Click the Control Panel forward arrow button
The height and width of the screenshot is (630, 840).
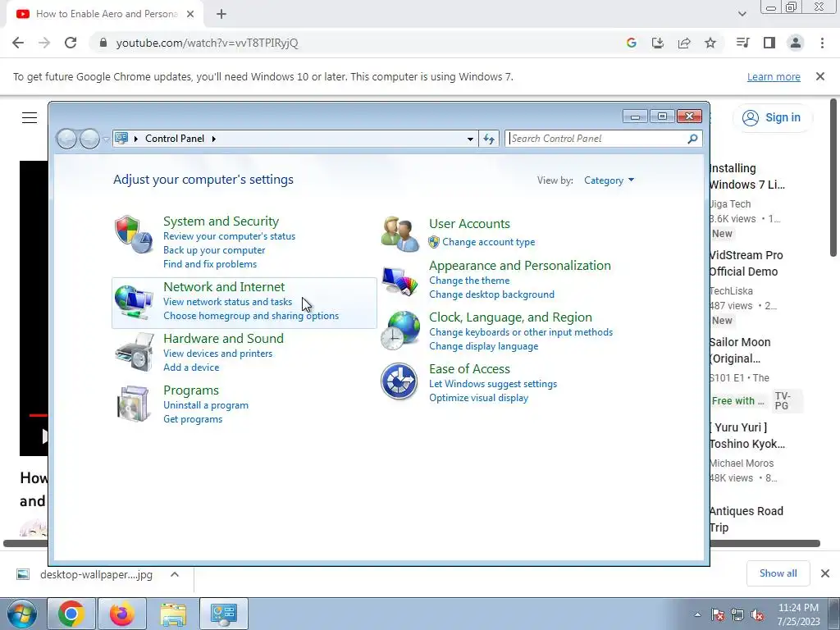(x=89, y=139)
